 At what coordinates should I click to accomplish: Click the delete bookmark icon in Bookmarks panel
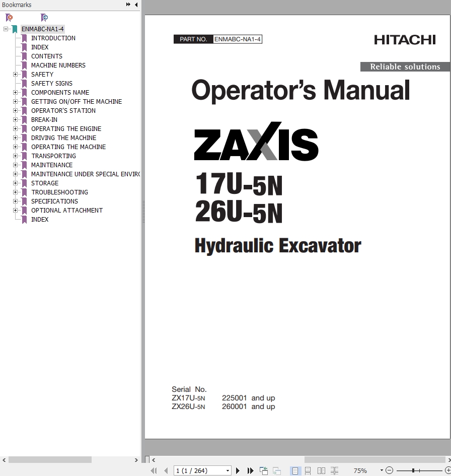[x=9, y=17]
